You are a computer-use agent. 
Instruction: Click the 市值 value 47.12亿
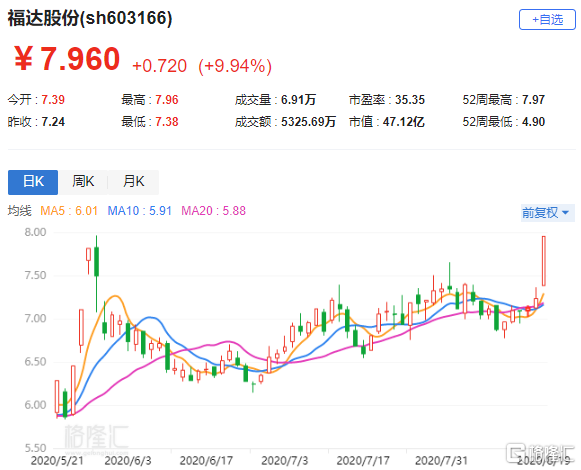pyautogui.click(x=404, y=122)
